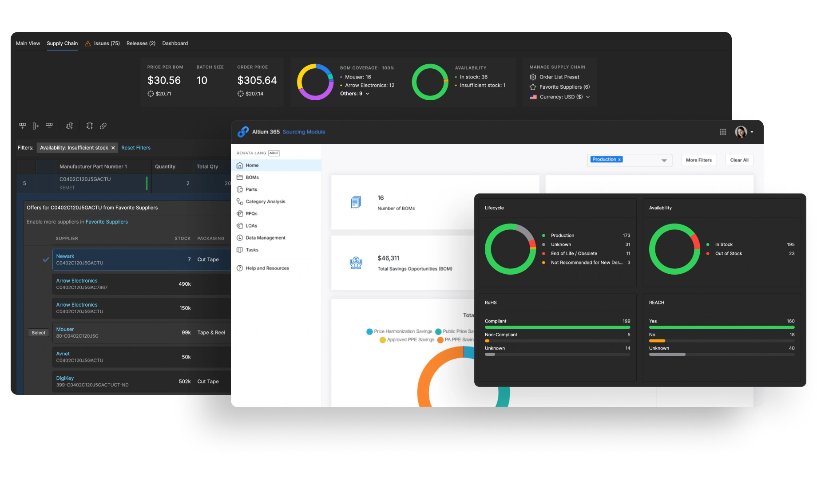
Task: Open the lifecycle filter dropdown arrow
Action: [664, 161]
